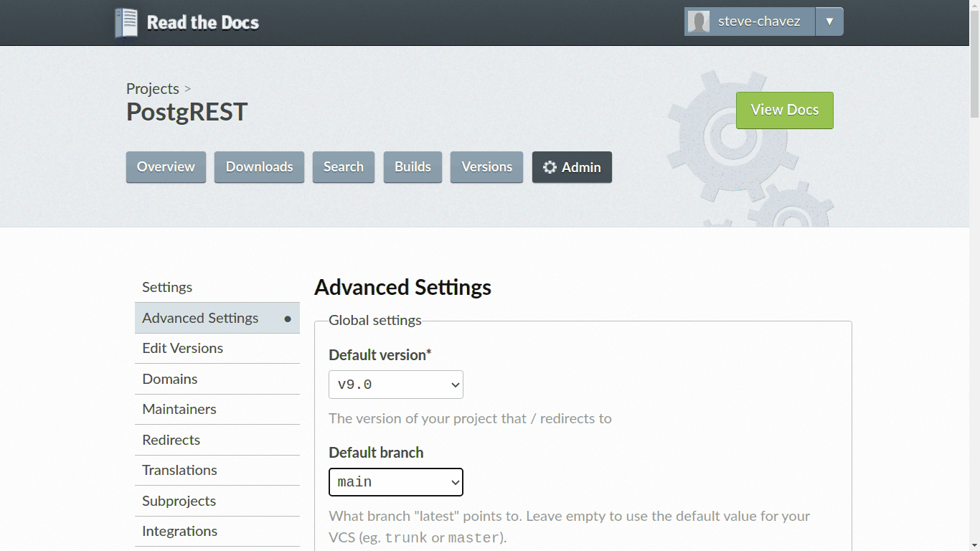Click the View Docs button

point(784,110)
